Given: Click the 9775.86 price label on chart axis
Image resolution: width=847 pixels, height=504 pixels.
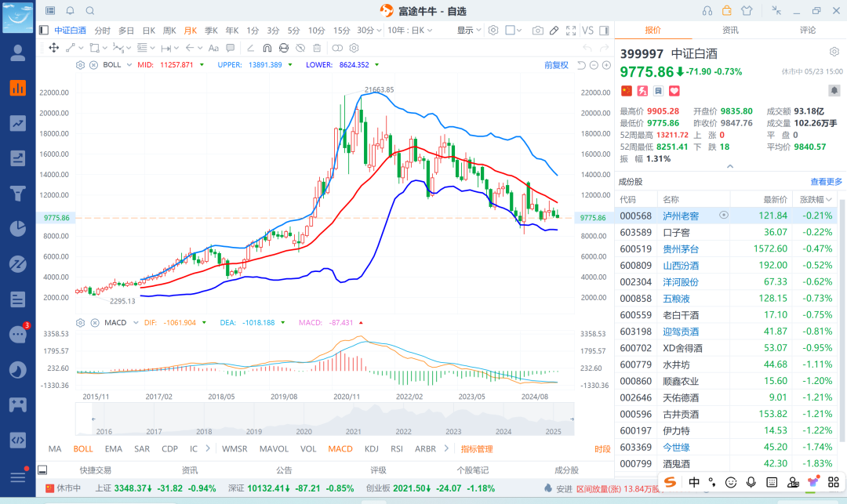Looking at the screenshot, I should (x=56, y=217).
